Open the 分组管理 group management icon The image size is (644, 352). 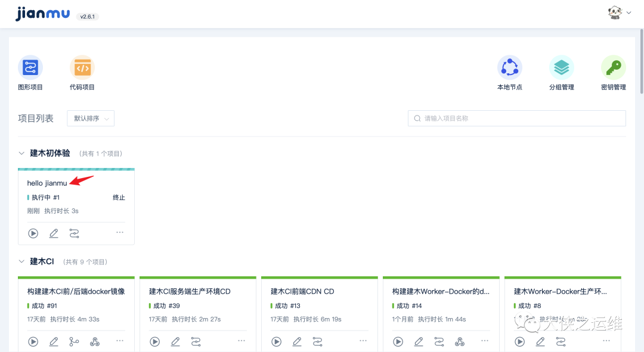point(562,68)
